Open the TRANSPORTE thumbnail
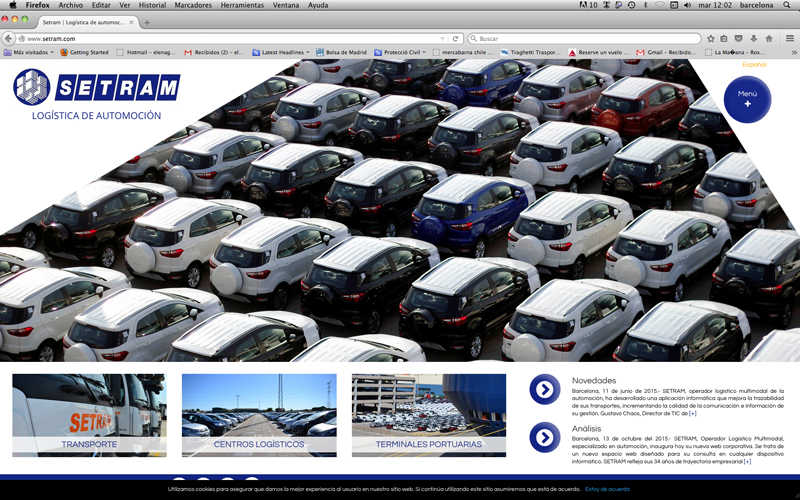The image size is (800, 500). pyautogui.click(x=89, y=415)
